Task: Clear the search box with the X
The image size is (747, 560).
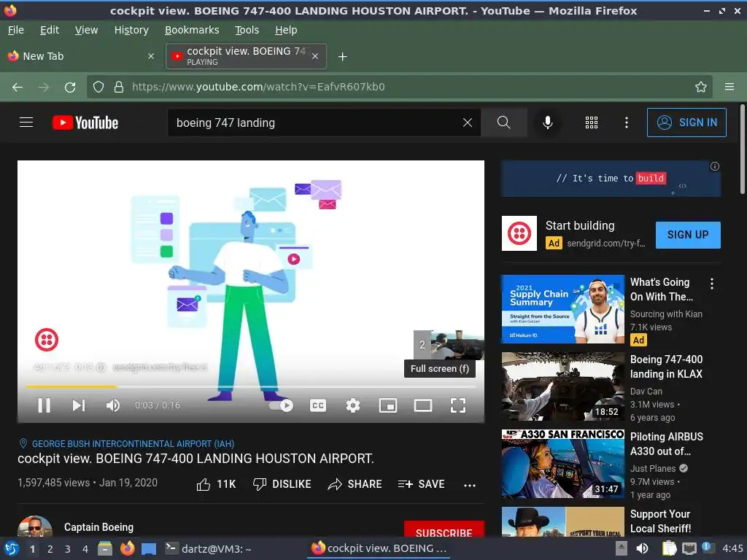Action: 468,122
